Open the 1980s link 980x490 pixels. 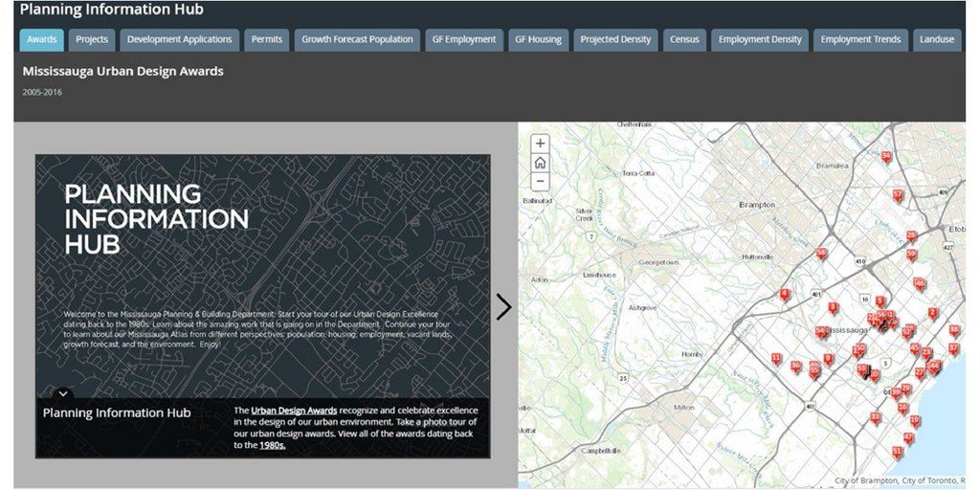273,446
